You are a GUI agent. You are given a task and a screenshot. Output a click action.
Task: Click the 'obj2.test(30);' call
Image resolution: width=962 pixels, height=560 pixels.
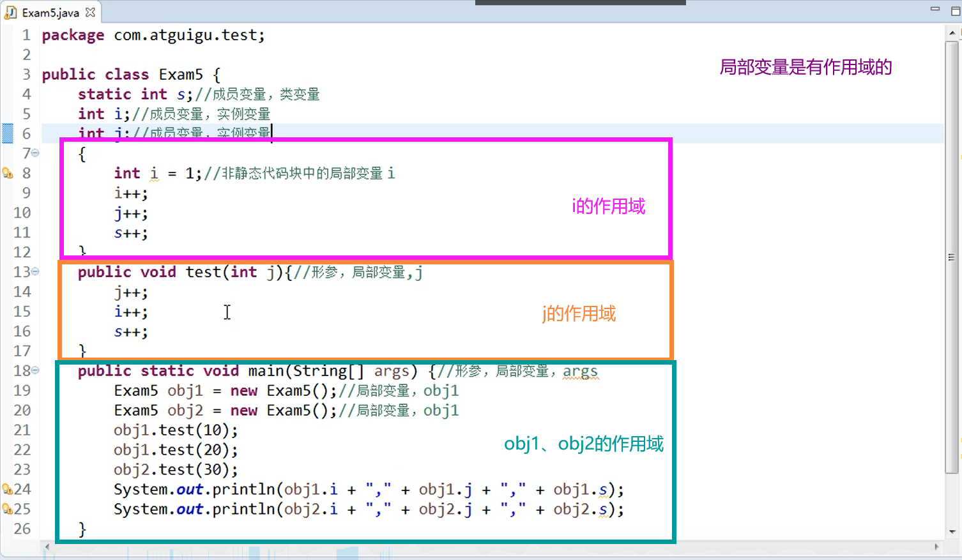click(176, 470)
